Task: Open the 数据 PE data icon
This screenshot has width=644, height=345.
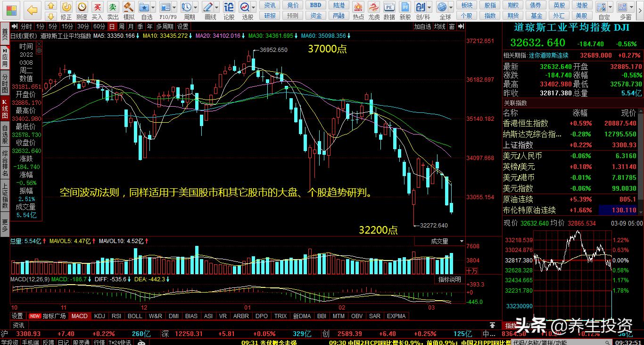Action: (389, 11)
